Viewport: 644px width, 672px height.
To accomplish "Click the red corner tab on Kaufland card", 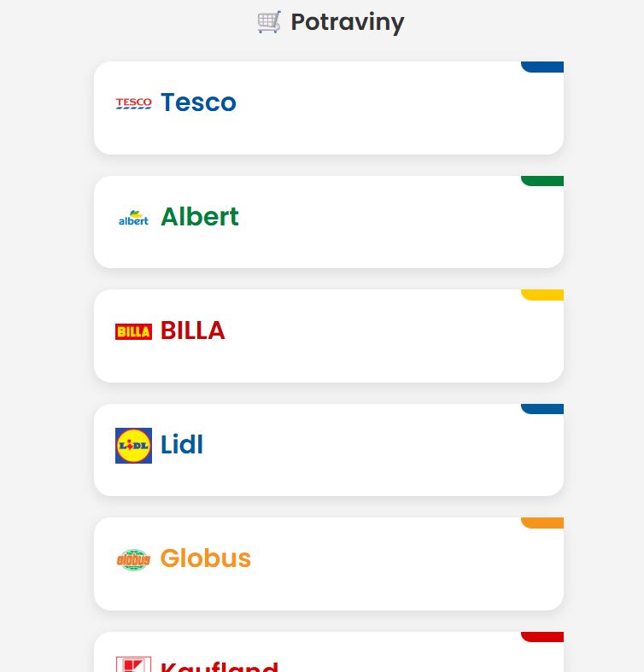I will coord(543,637).
